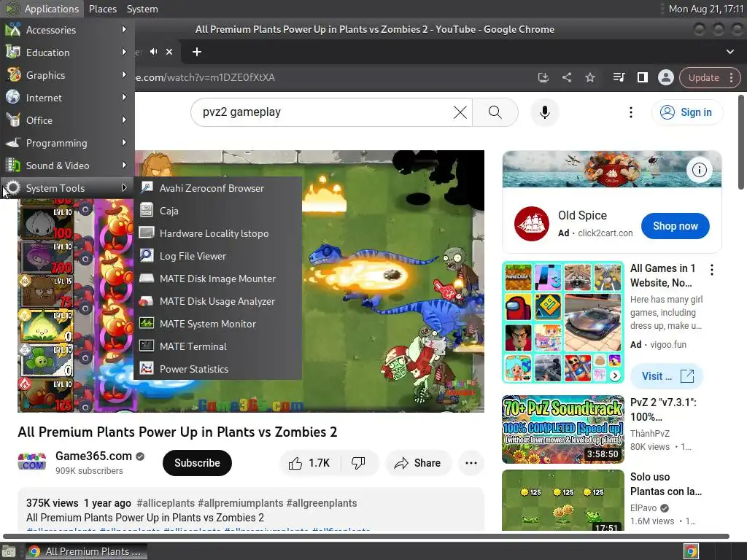Launch Avahi Zeroconf Browser

pyautogui.click(x=218, y=188)
